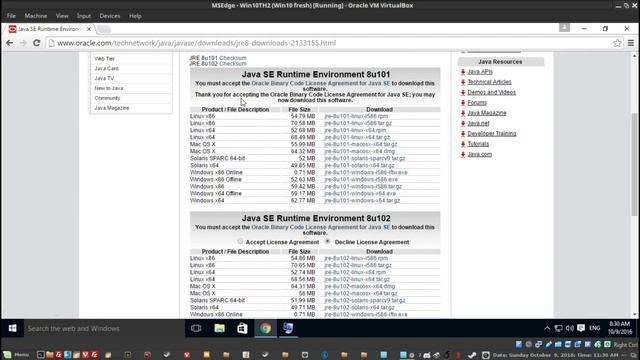Download jre-8u101-windows-x64.exe
The height and width of the screenshot is (360, 640).
(x=360, y=193)
